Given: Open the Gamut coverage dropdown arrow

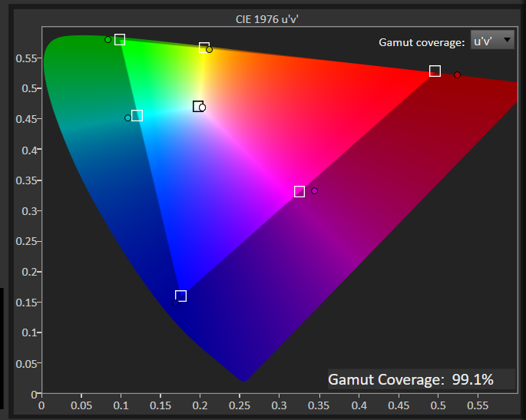Looking at the screenshot, I should tap(507, 41).
